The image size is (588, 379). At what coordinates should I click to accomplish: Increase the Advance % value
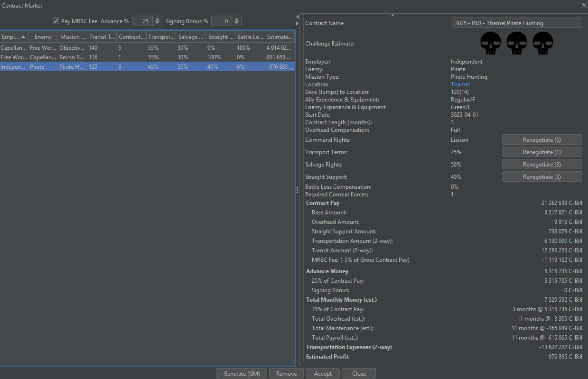click(157, 19)
